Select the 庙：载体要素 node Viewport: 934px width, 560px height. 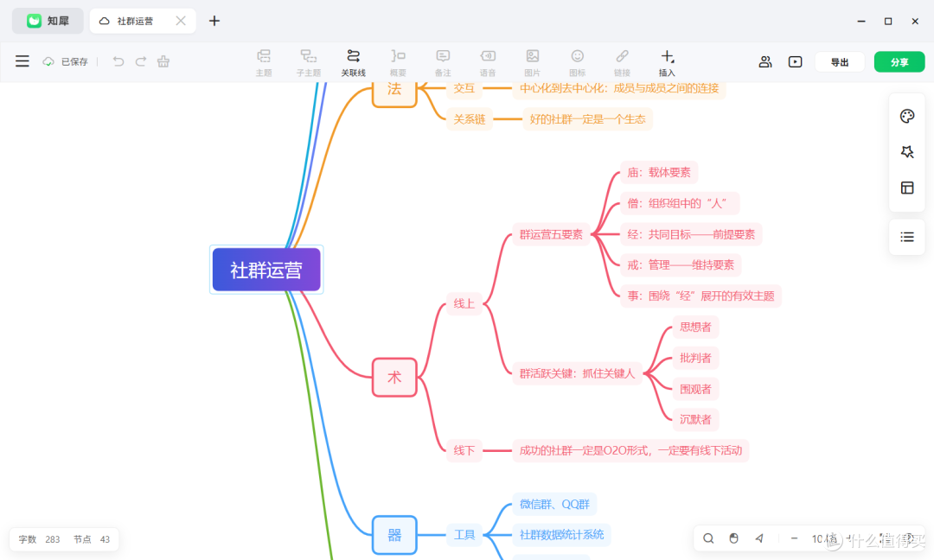(x=659, y=173)
